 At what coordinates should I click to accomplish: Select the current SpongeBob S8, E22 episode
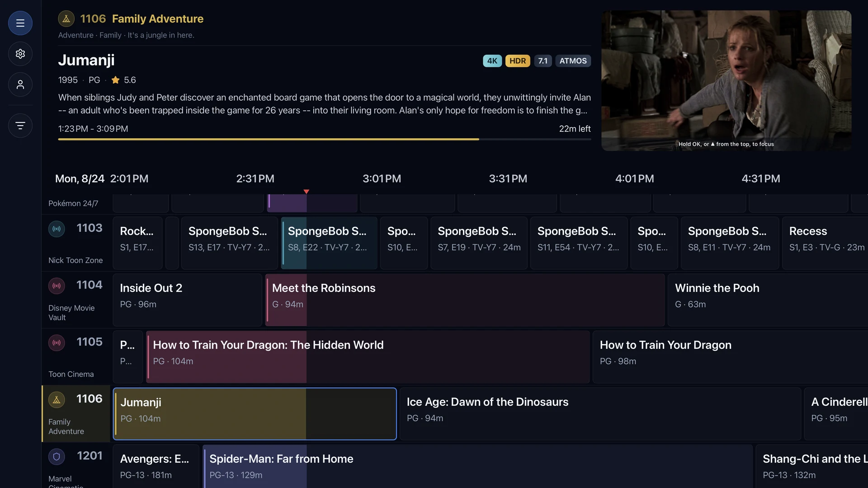(x=329, y=243)
